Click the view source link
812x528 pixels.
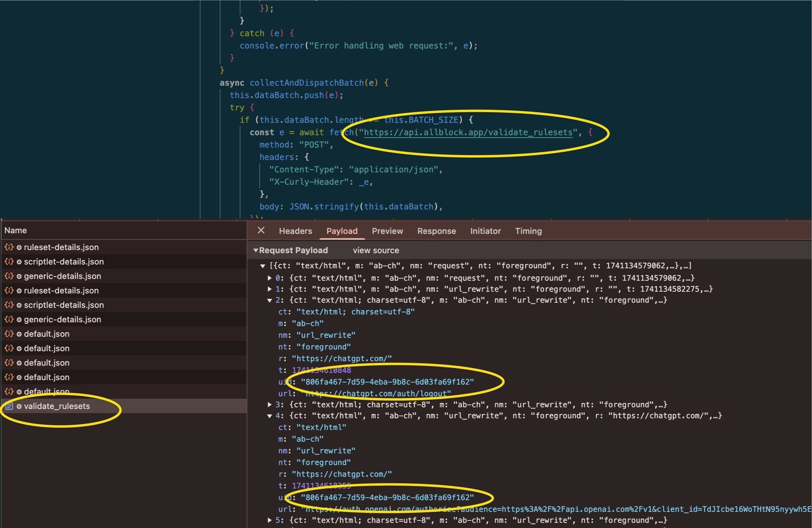376,250
